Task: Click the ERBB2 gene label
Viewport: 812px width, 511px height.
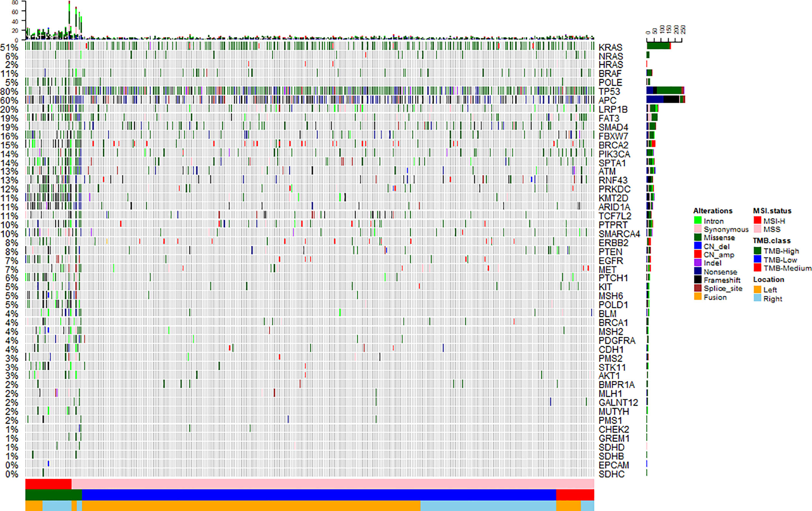Action: click(613, 243)
